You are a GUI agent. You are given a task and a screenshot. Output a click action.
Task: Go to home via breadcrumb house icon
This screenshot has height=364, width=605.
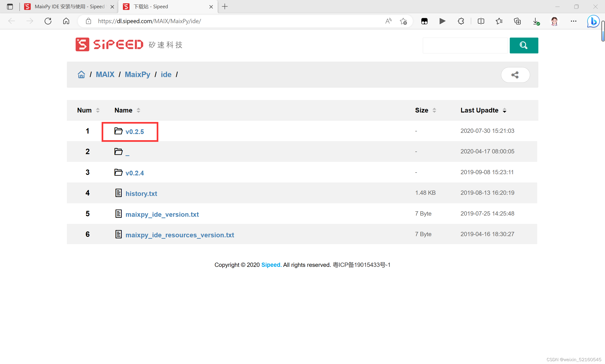click(81, 74)
